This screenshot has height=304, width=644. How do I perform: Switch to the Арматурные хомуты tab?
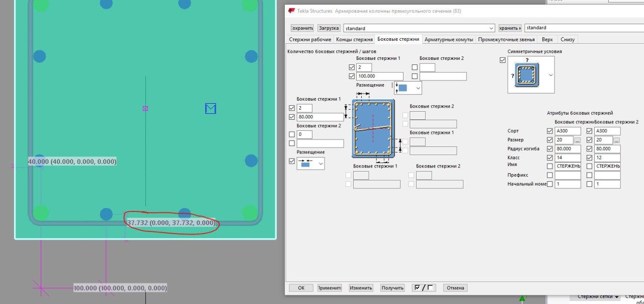coord(449,39)
